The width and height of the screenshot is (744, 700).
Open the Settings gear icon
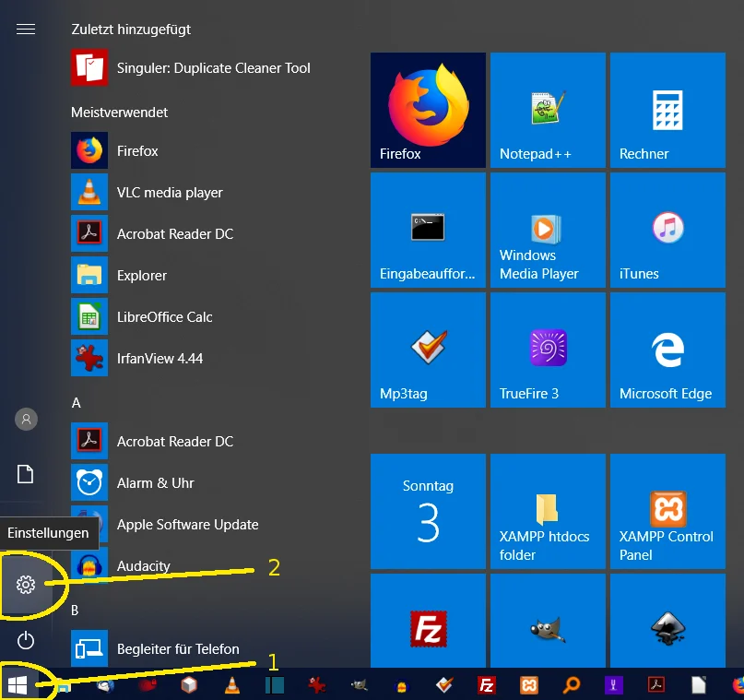pyautogui.click(x=26, y=585)
